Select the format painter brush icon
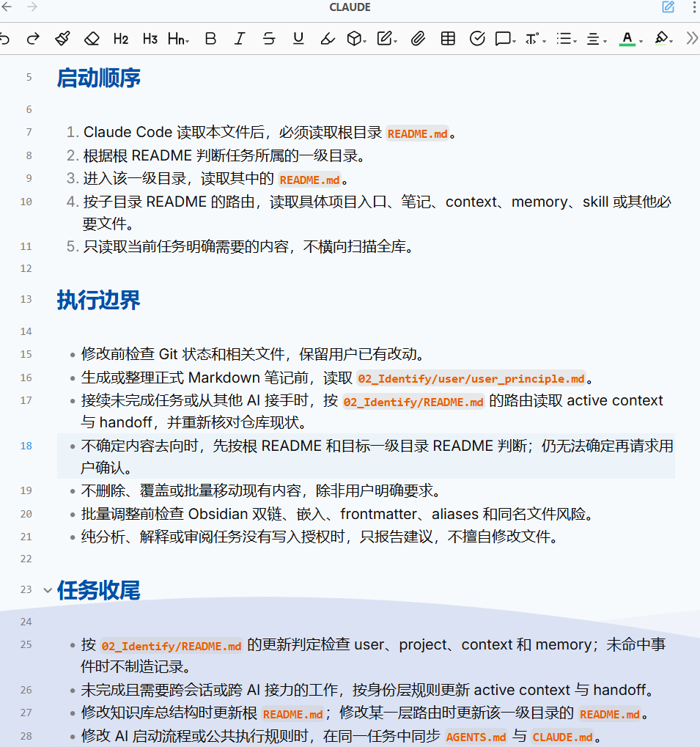 pos(62,39)
